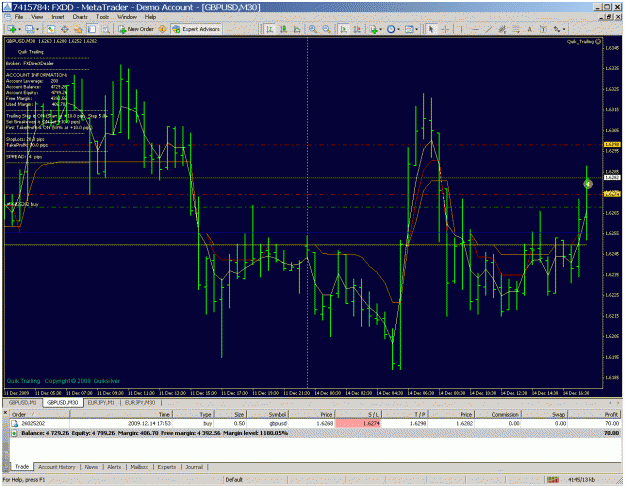
Task: Open the Account History terminal tab
Action: click(x=57, y=467)
